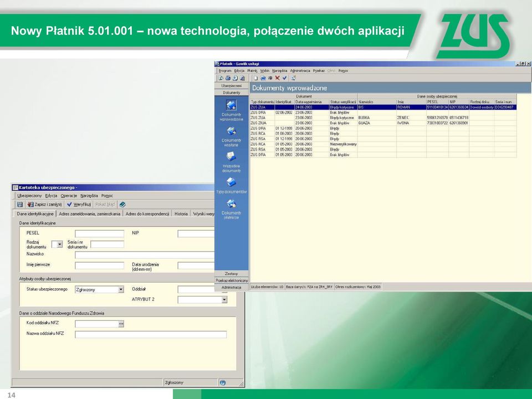Open Dokumenty wysłane in the Płatnik sidebar

coord(232,137)
